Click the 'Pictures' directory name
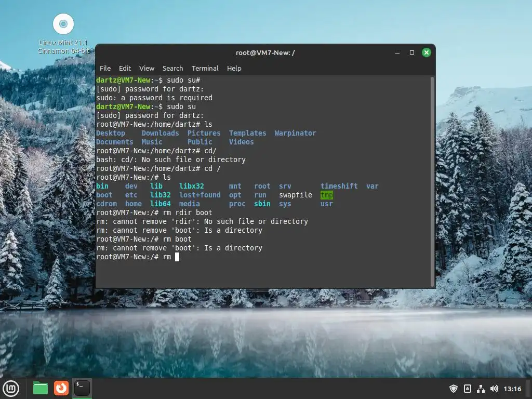The image size is (532, 399). click(204, 133)
